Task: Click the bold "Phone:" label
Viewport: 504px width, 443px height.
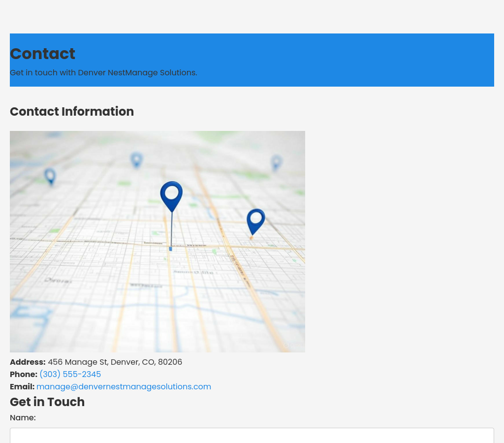Action: (24, 374)
